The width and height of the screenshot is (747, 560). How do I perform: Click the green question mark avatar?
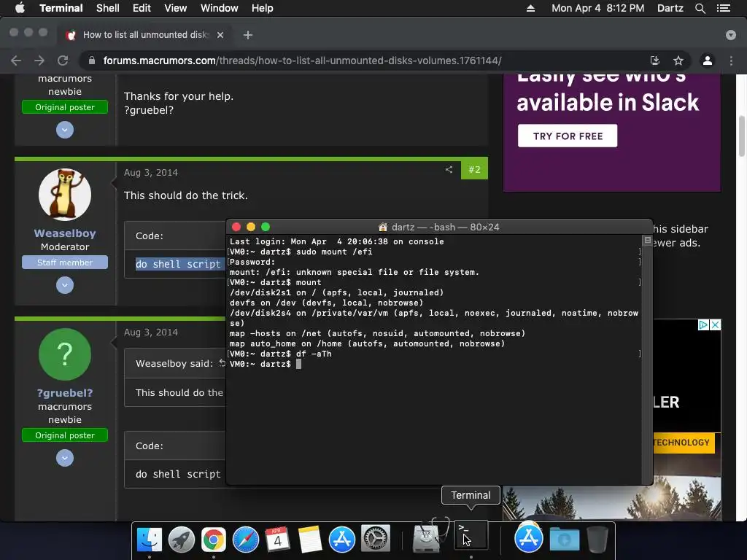tap(65, 354)
